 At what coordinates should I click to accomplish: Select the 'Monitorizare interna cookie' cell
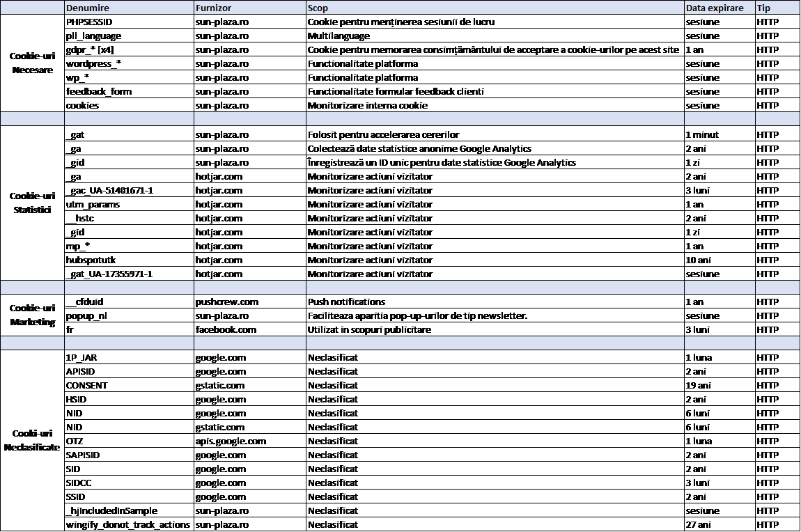tap(495, 105)
